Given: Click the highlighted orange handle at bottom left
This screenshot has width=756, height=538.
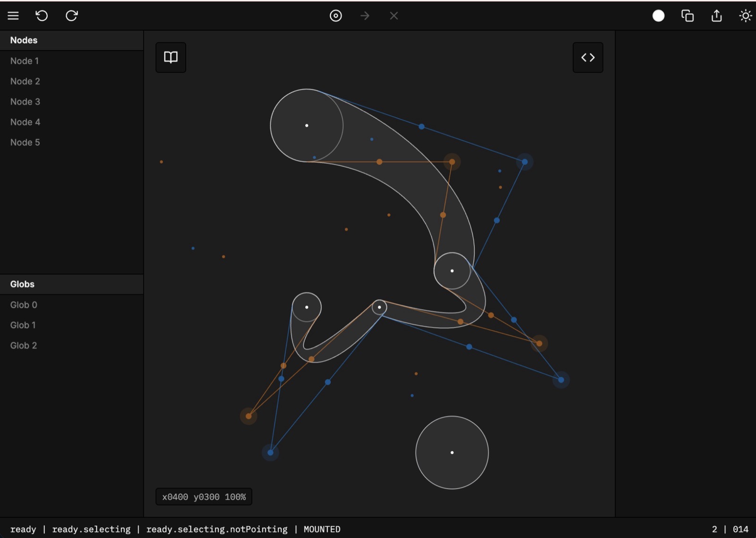Looking at the screenshot, I should pos(249,416).
